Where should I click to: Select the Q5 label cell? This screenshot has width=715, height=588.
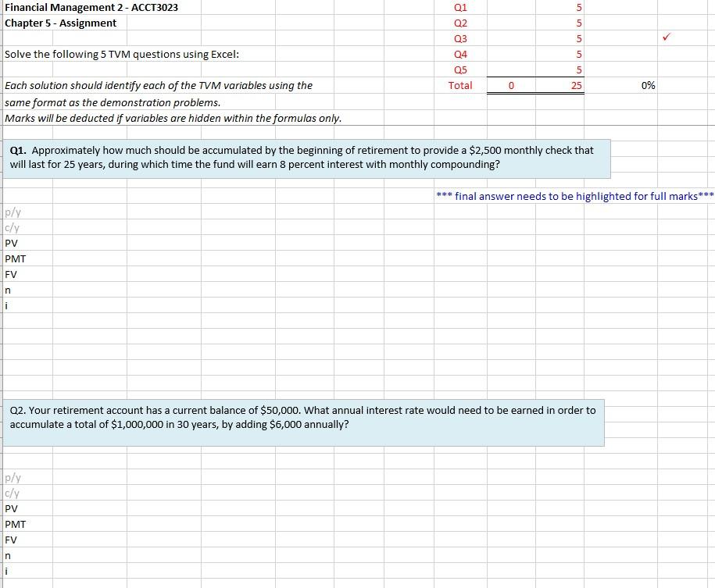[x=459, y=69]
